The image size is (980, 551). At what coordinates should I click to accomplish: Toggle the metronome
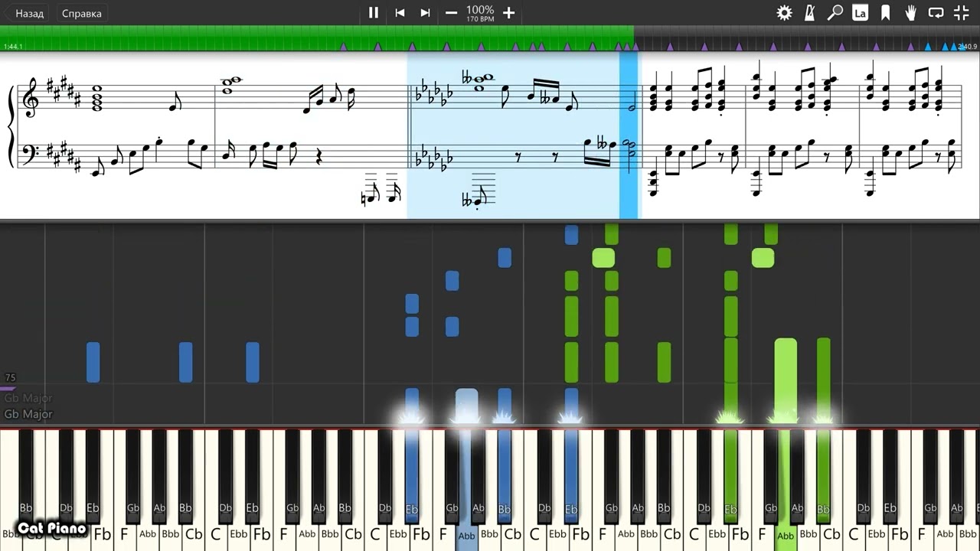pyautogui.click(x=809, y=12)
